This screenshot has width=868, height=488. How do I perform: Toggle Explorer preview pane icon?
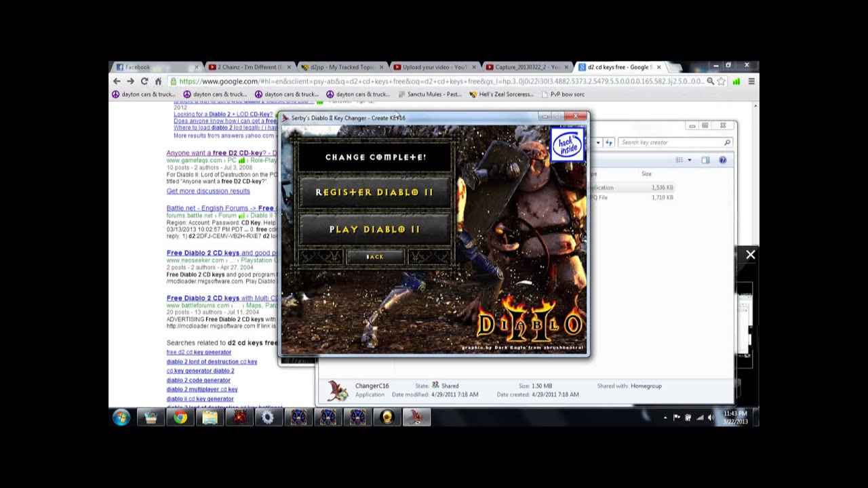coord(705,160)
